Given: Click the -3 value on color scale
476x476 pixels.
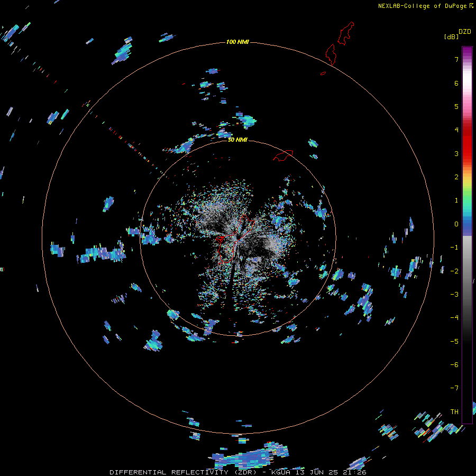Looking at the screenshot, I should (x=454, y=295).
